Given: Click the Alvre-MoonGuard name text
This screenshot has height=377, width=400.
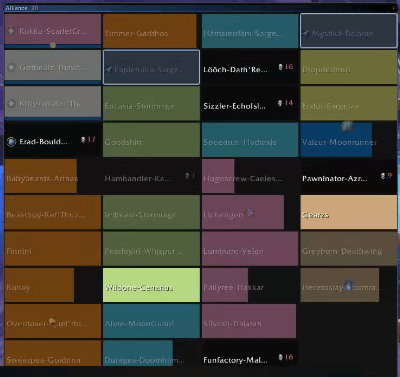Looking at the screenshot, I should [139, 324].
